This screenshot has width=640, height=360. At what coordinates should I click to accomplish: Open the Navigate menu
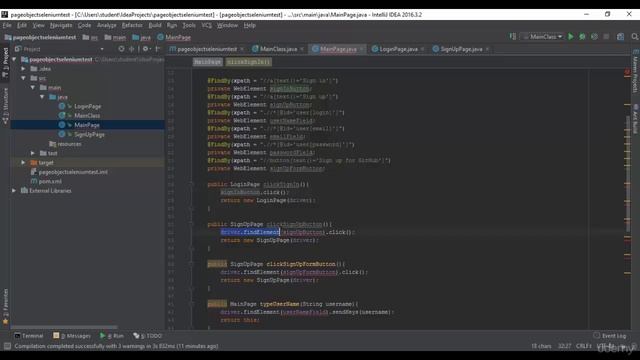(x=61, y=25)
